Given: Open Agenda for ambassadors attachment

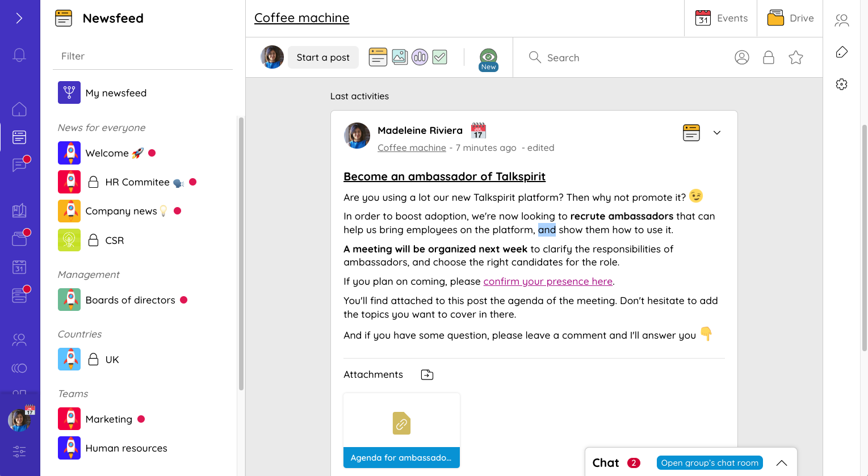Looking at the screenshot, I should click(x=401, y=431).
